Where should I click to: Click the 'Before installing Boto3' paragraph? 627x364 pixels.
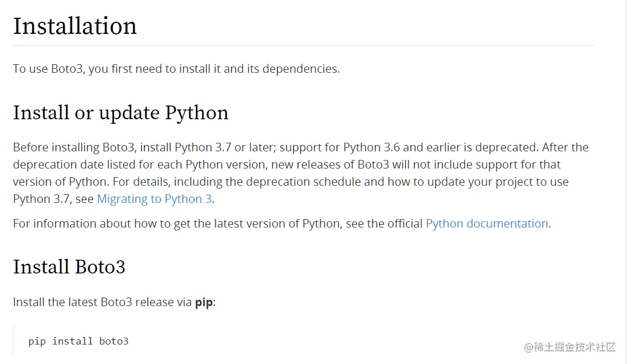point(301,173)
